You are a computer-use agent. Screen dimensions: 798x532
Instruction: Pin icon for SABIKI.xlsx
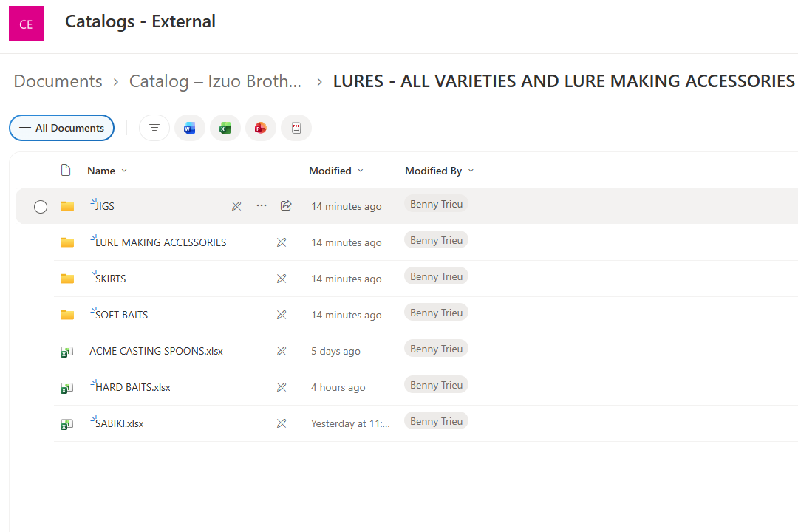pyautogui.click(x=281, y=423)
